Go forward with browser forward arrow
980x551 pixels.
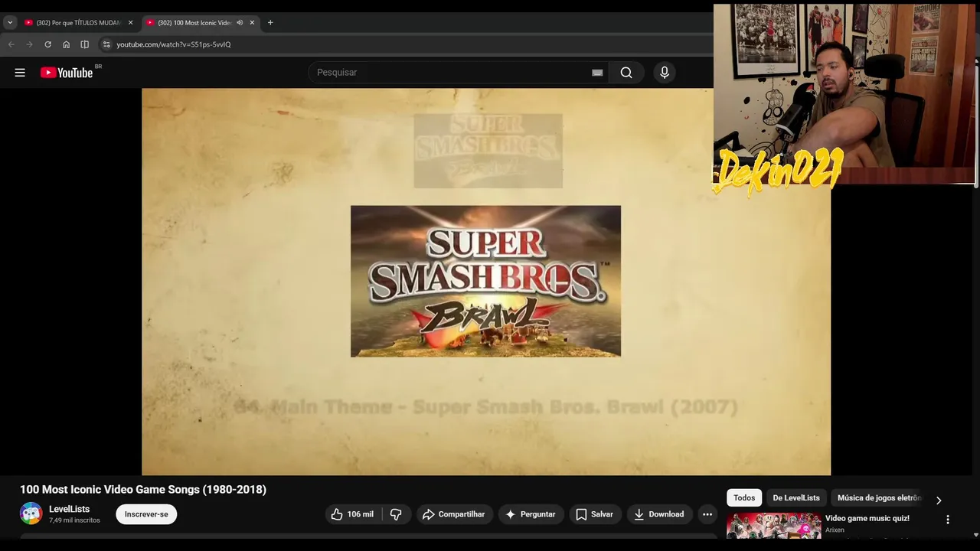point(29,44)
